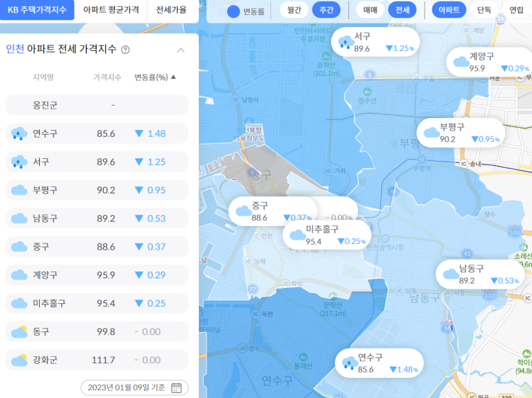Select the 옹진군 row
Screen dimensions: 532x398
(x=97, y=105)
